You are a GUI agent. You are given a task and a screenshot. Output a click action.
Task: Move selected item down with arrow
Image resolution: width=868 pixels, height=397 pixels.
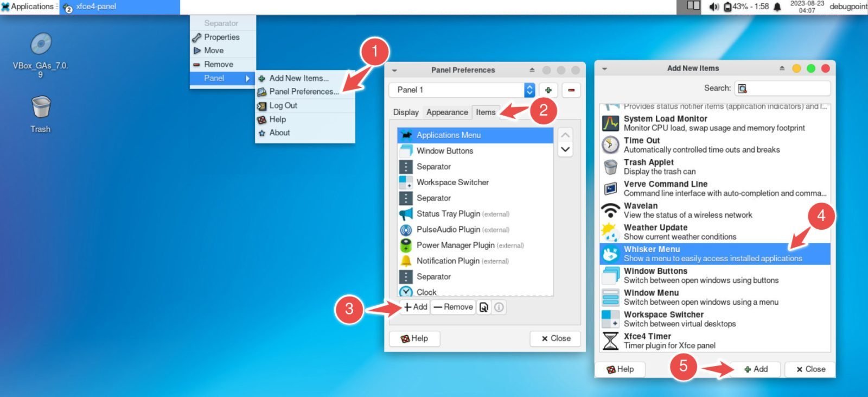tap(565, 149)
